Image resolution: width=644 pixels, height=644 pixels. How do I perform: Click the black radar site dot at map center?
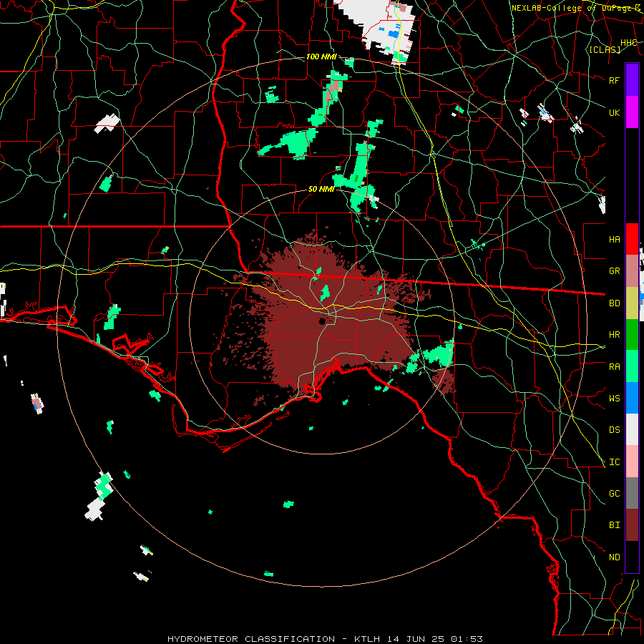pos(323,321)
